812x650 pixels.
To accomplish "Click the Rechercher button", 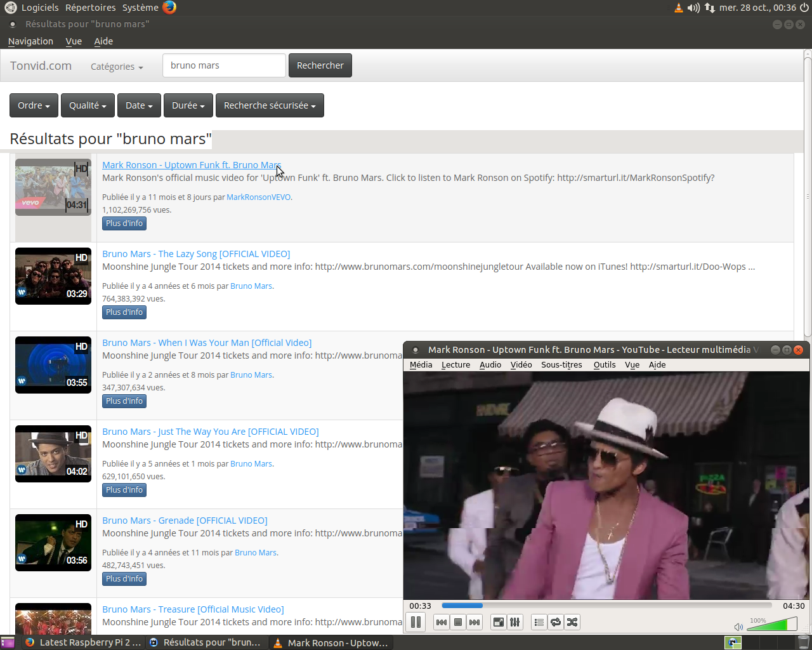I will click(320, 65).
